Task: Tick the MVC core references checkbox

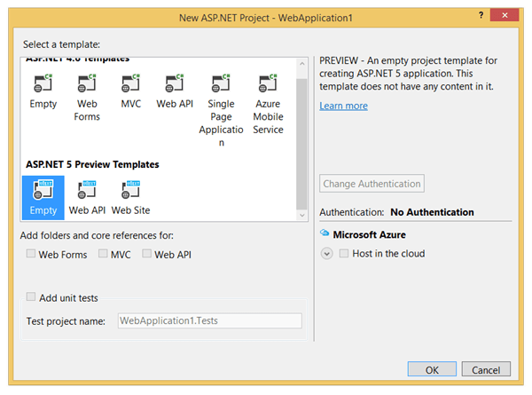Action: click(x=103, y=253)
